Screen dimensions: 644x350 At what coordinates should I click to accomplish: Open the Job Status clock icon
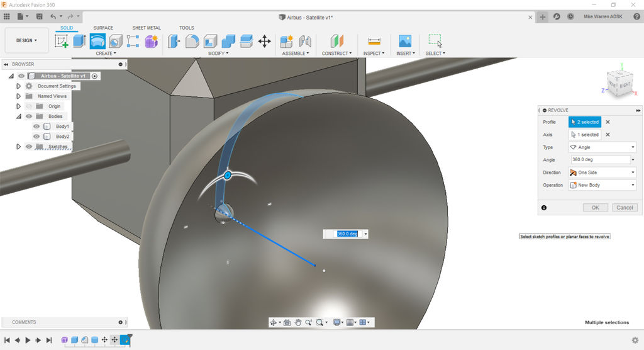[x=570, y=16]
